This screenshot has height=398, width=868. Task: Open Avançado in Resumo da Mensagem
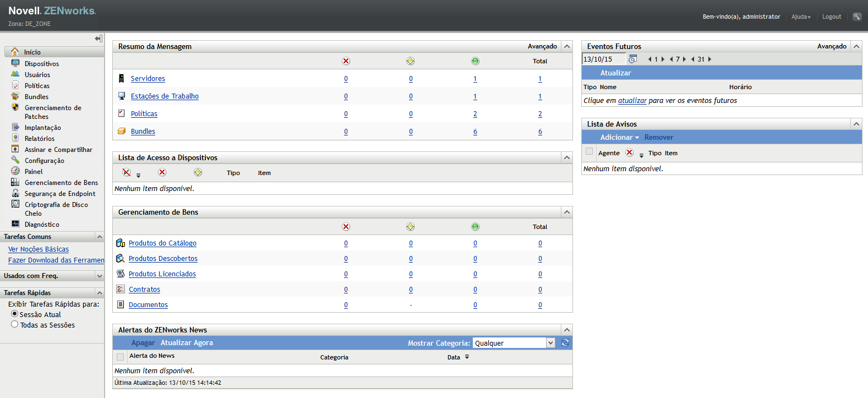[542, 46]
